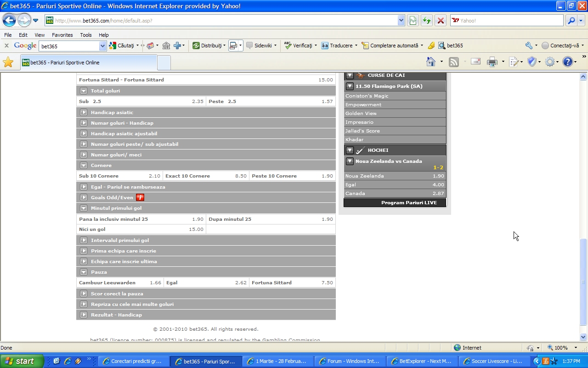
Task: Open the Edit menu
Action: pyautogui.click(x=23, y=35)
